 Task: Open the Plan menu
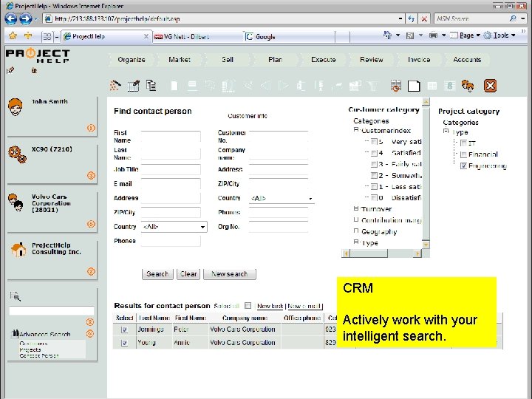tap(275, 60)
